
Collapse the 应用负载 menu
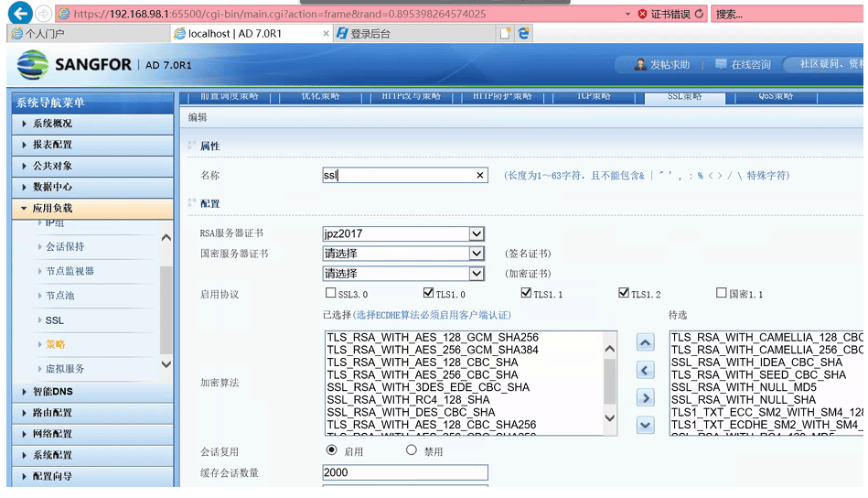[x=92, y=209]
